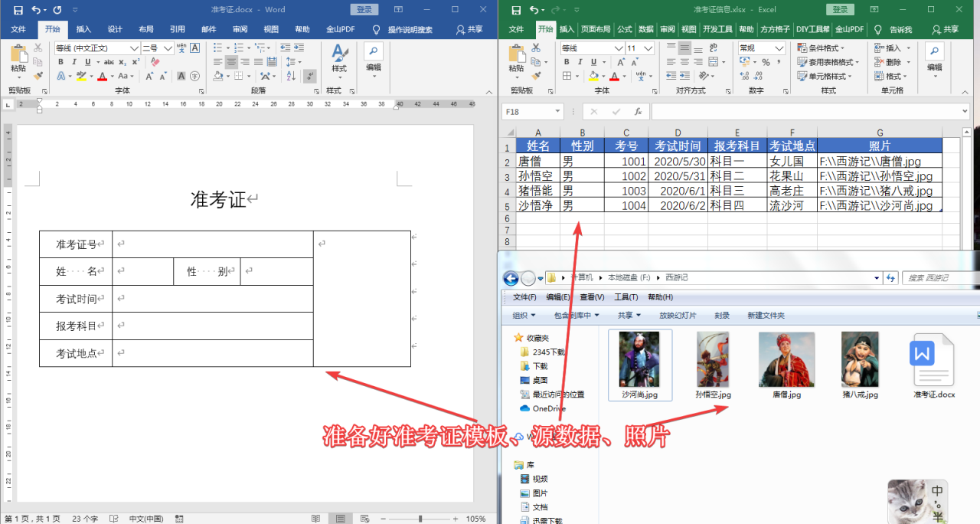Open Excel's 公式 tab
Viewport: 980px width, 524px height.
tap(625, 29)
